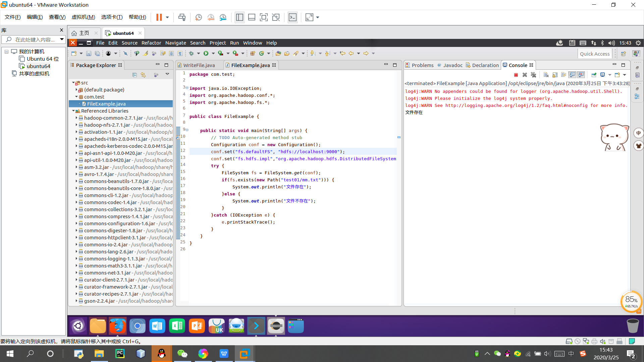
Task: Click the Remove All Terminated Launches icon
Action: (533, 75)
